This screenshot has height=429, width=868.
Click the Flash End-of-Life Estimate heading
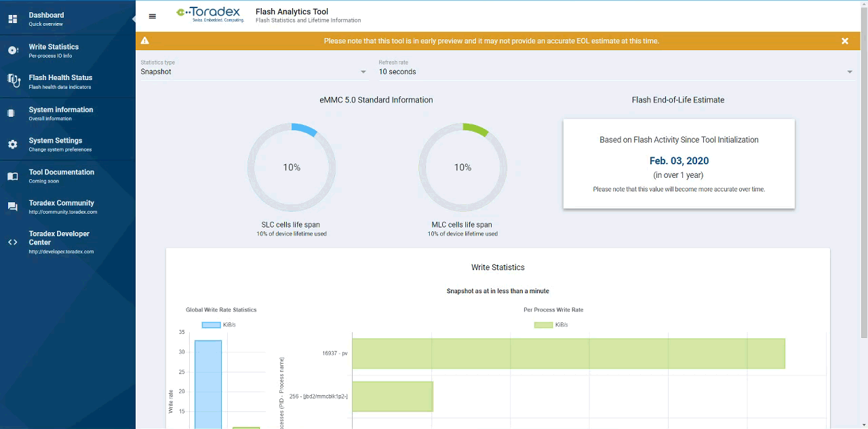coord(678,100)
